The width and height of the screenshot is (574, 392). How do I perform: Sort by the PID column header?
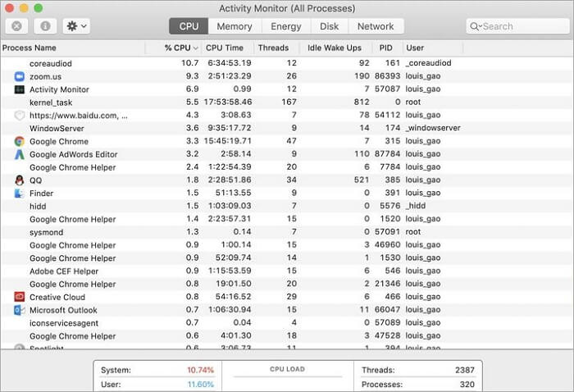click(x=386, y=48)
